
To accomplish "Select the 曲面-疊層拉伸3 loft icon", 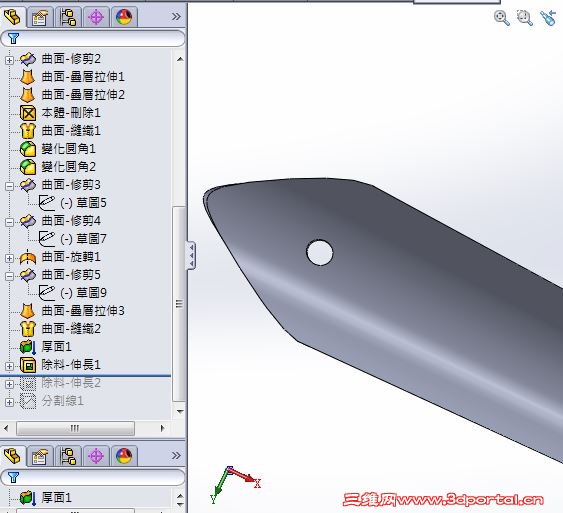I will (28, 311).
